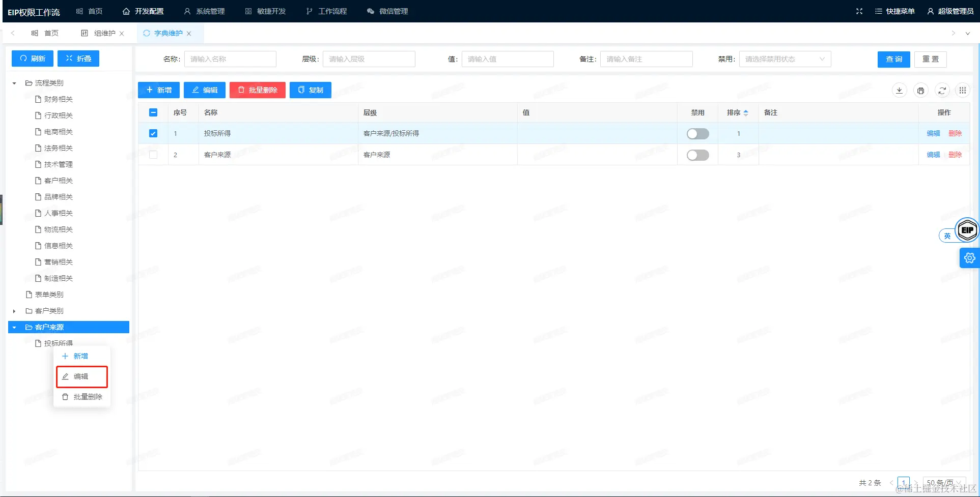
Task: Focus the 层级 search field
Action: coord(369,59)
